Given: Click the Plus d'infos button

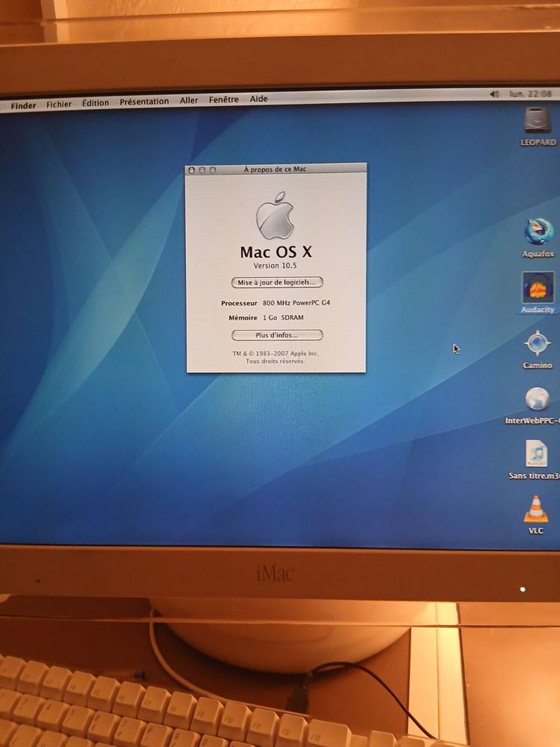Looking at the screenshot, I should tap(277, 335).
